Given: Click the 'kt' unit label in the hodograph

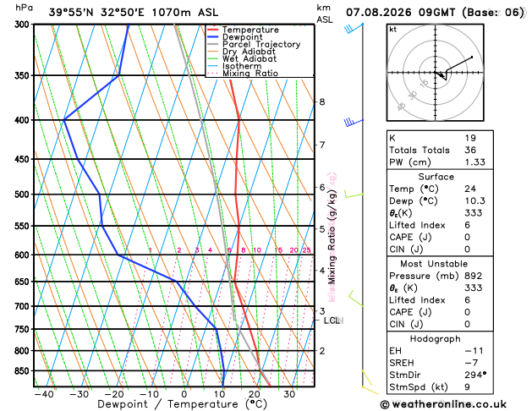Looking at the screenshot, I should (x=393, y=30).
